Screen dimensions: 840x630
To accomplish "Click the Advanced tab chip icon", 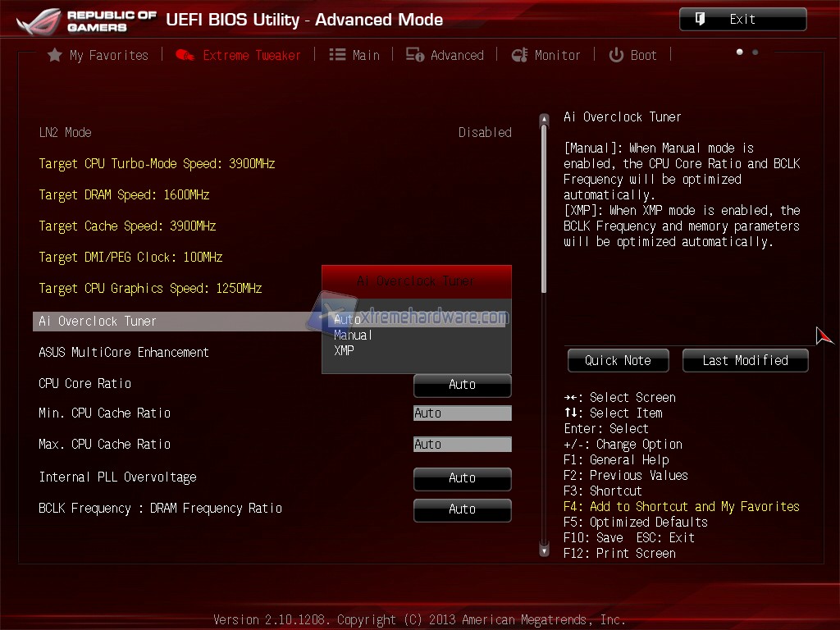I will point(415,55).
